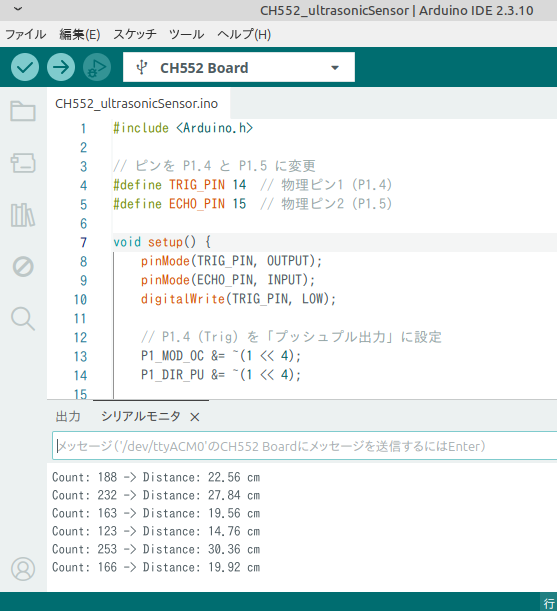Open the Search magnifier sidebar icon

23,319
